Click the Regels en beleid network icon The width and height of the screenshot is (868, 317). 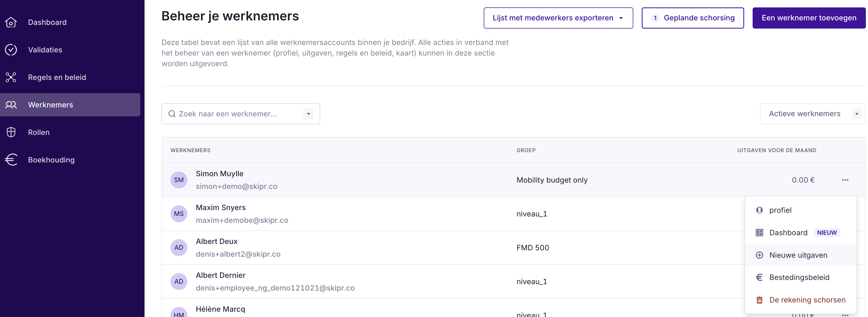(11, 77)
